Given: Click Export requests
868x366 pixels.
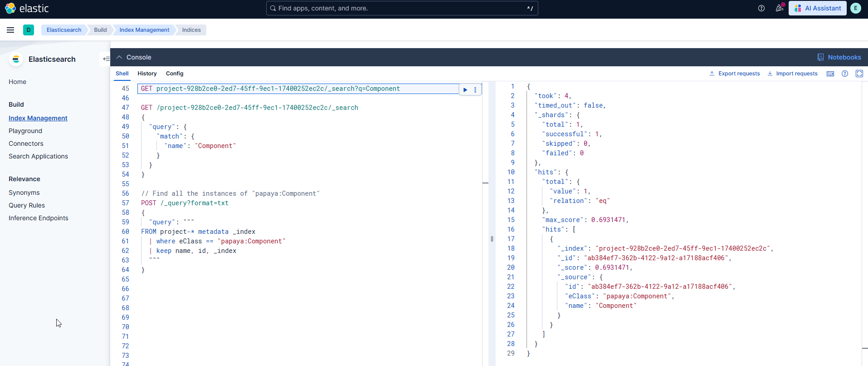Looking at the screenshot, I should pyautogui.click(x=735, y=74).
